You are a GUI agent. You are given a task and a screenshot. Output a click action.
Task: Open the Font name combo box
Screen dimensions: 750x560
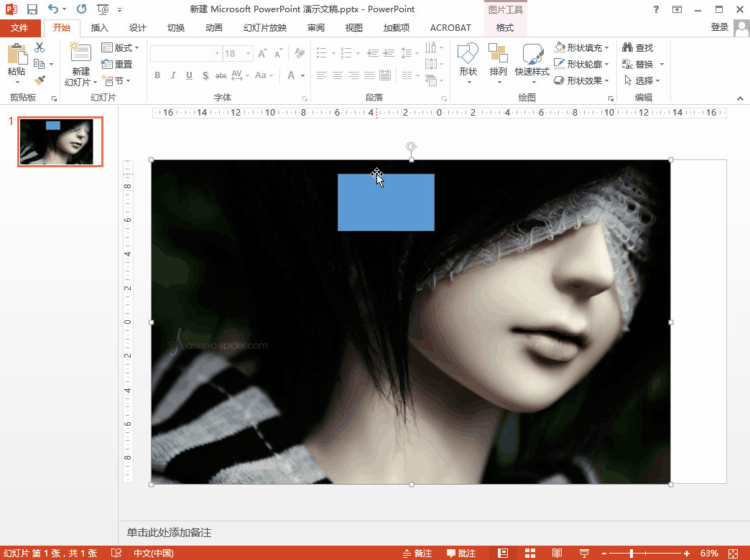(x=185, y=54)
